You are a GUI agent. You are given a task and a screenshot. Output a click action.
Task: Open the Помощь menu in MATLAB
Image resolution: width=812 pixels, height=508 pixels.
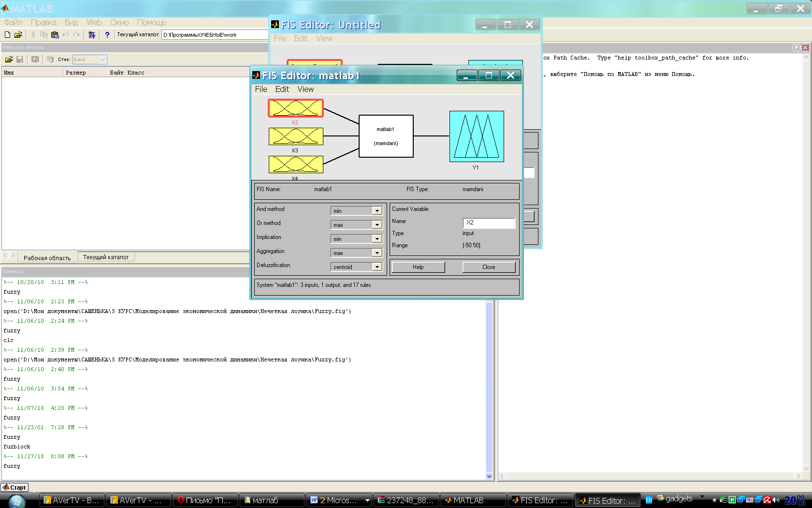(152, 22)
